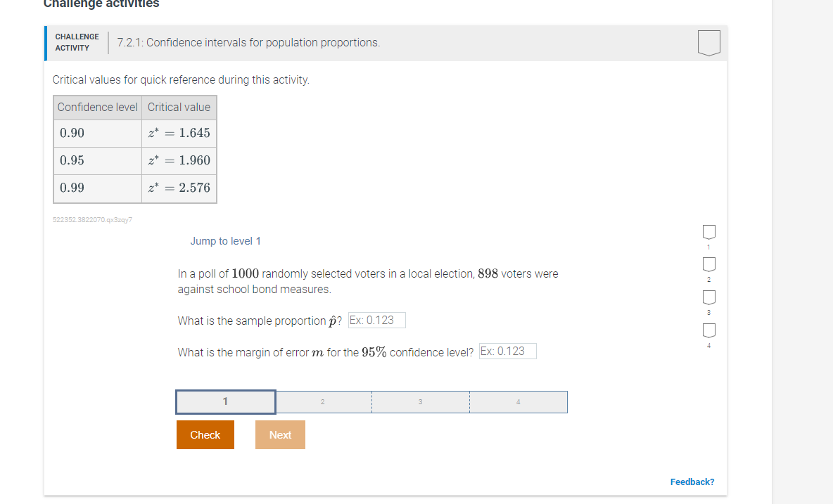This screenshot has height=504, width=833.
Task: Click the completion badge beside the activity title
Action: click(x=709, y=42)
